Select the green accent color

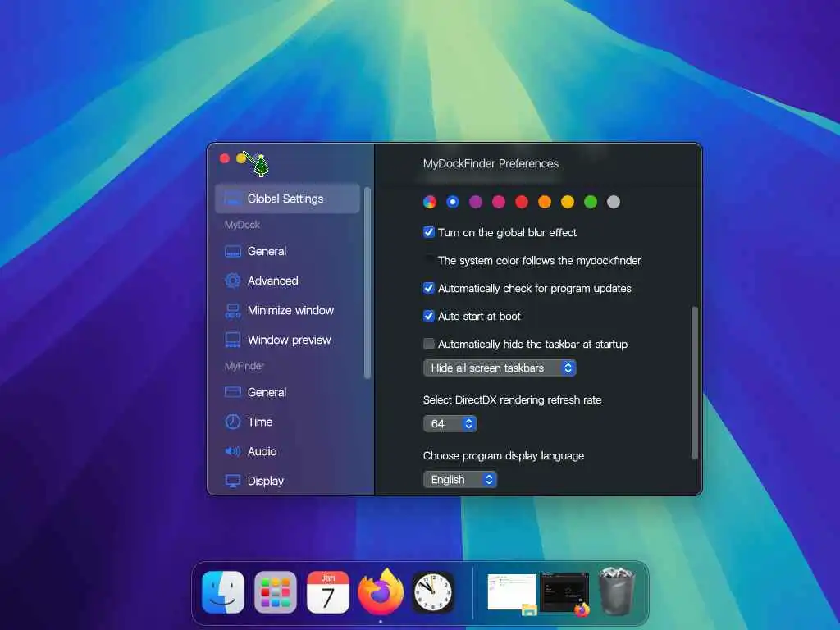591,202
